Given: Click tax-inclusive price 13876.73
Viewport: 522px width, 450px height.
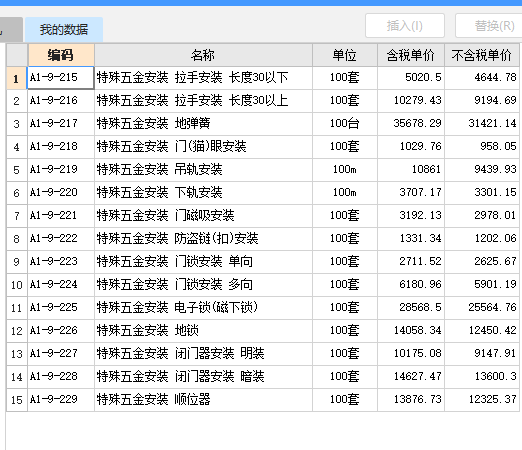Looking at the screenshot, I should (x=411, y=400).
